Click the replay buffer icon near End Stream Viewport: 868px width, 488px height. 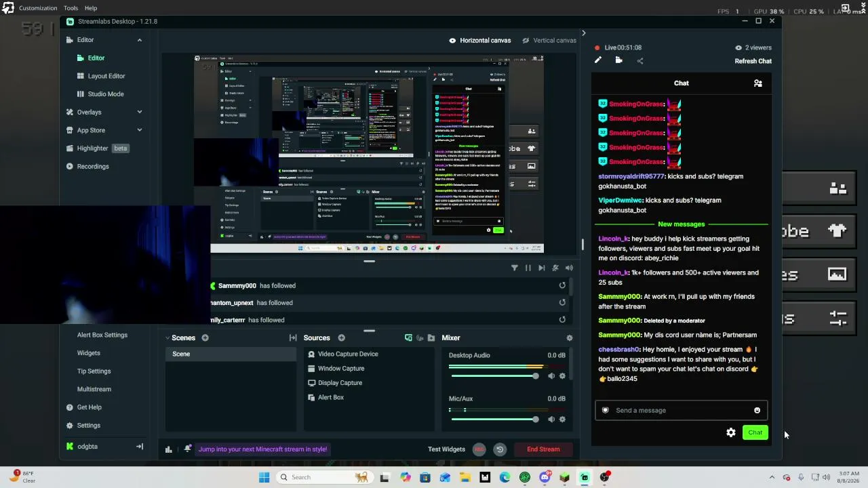(500, 449)
